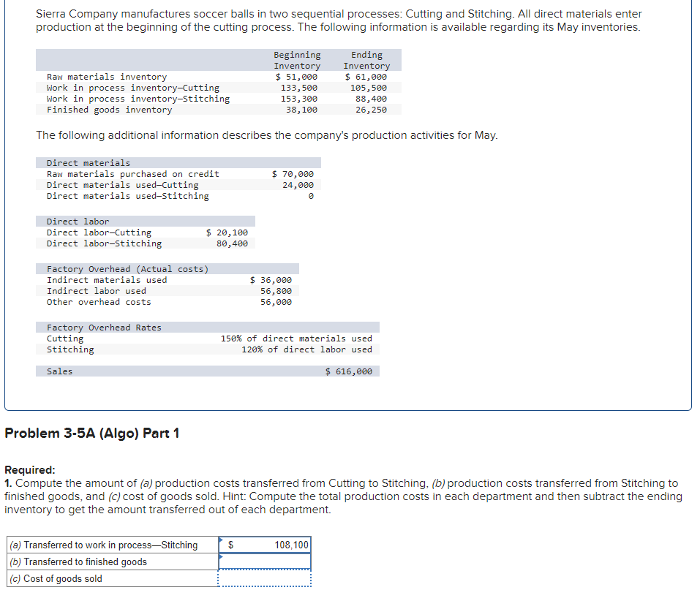The image size is (700, 590).
Task: Click the Factory Overhead Rates header row
Action: (x=88, y=327)
